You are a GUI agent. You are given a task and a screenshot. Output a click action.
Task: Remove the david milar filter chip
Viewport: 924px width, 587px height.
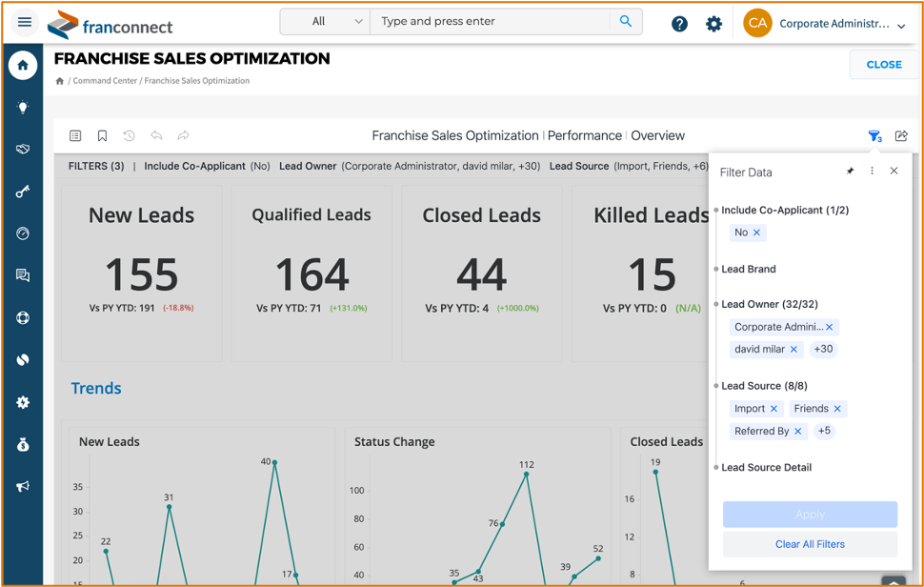point(793,350)
